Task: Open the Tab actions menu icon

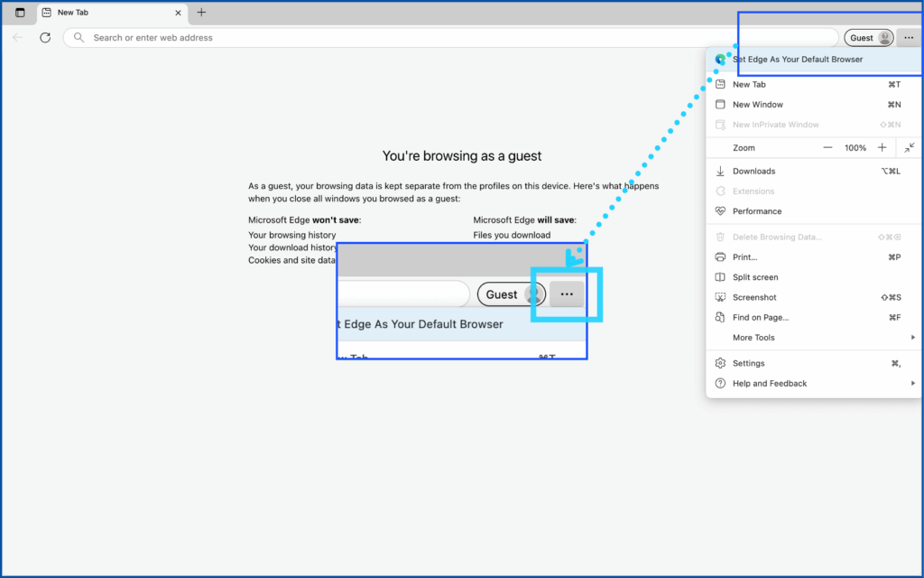Action: pos(20,13)
